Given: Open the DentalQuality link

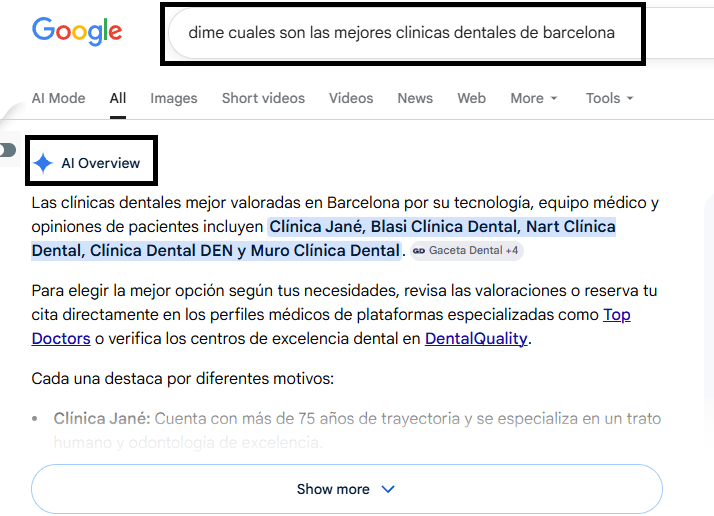Looking at the screenshot, I should (476, 338).
